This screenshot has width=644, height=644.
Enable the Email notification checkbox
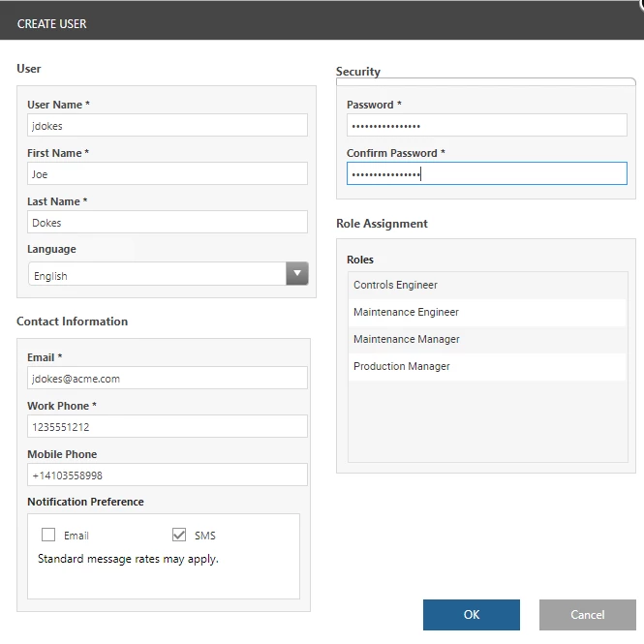(x=48, y=535)
